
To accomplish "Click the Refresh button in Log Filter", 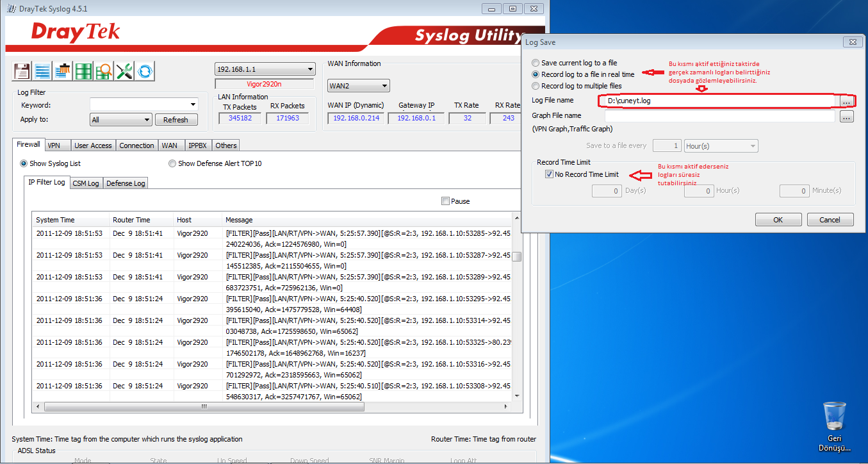I will tap(176, 120).
